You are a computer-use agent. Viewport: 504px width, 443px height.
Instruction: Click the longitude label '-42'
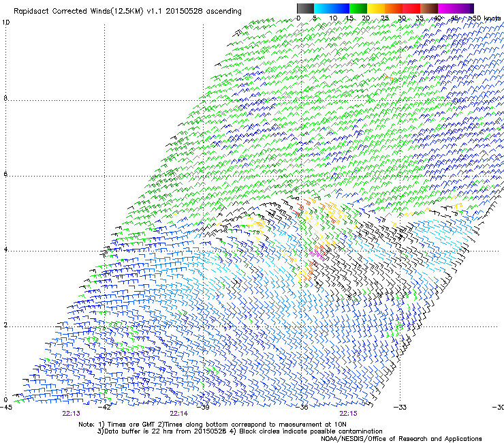click(x=104, y=408)
